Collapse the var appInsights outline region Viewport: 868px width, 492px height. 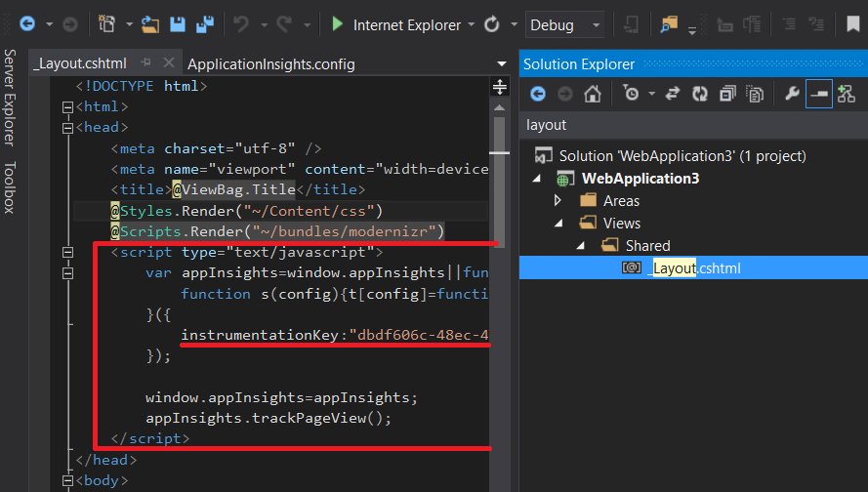pos(67,273)
